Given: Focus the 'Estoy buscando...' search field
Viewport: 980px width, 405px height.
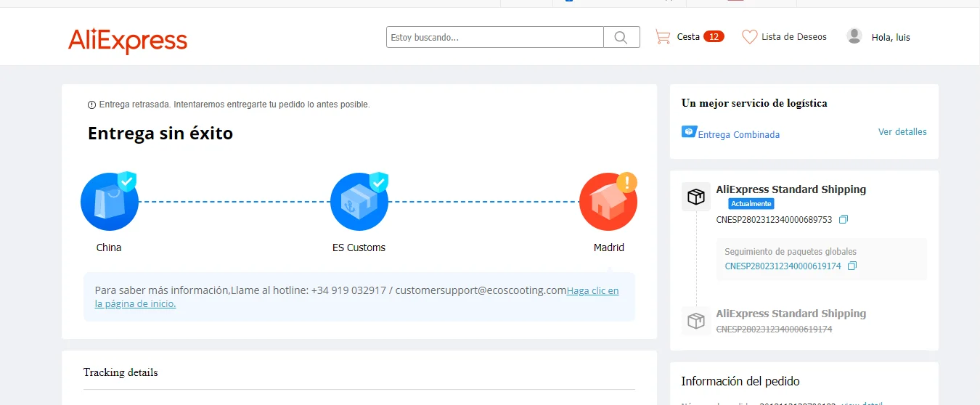Looking at the screenshot, I should coord(495,37).
